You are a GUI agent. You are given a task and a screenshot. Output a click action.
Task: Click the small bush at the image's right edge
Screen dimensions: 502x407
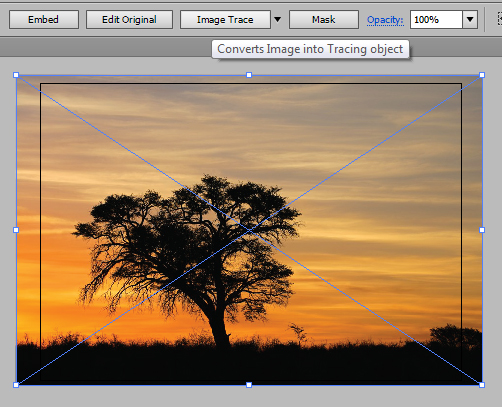456,336
